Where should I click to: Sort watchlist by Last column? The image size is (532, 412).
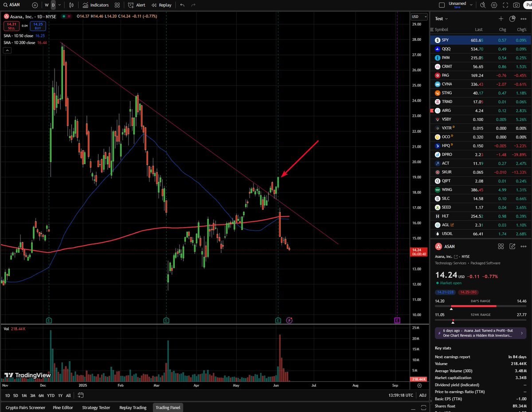point(479,30)
